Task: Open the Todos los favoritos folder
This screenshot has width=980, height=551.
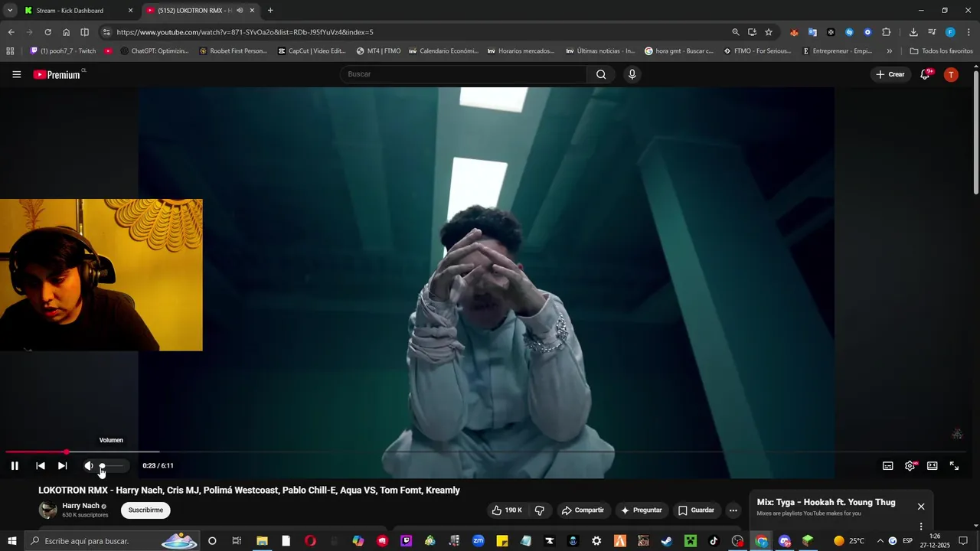Action: tap(941, 51)
